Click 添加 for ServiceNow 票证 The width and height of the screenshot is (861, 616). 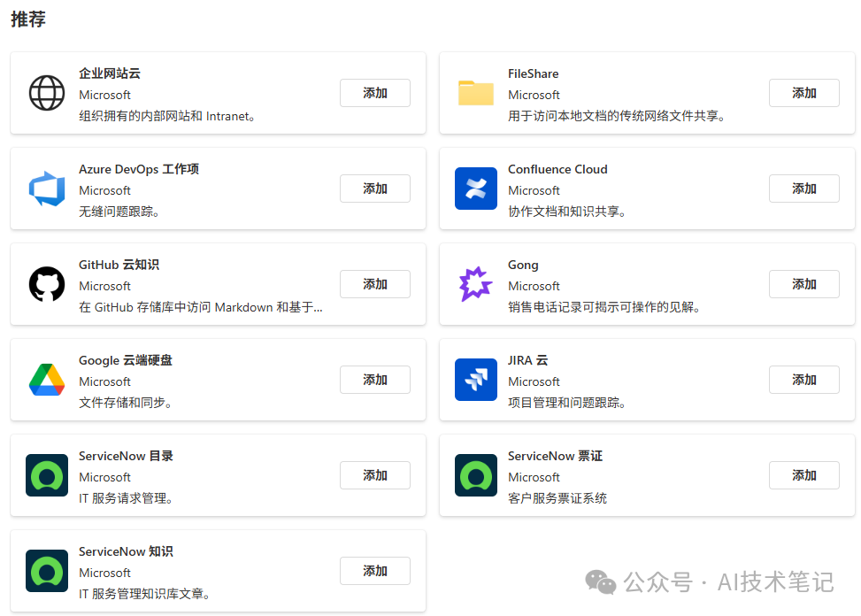(x=803, y=475)
